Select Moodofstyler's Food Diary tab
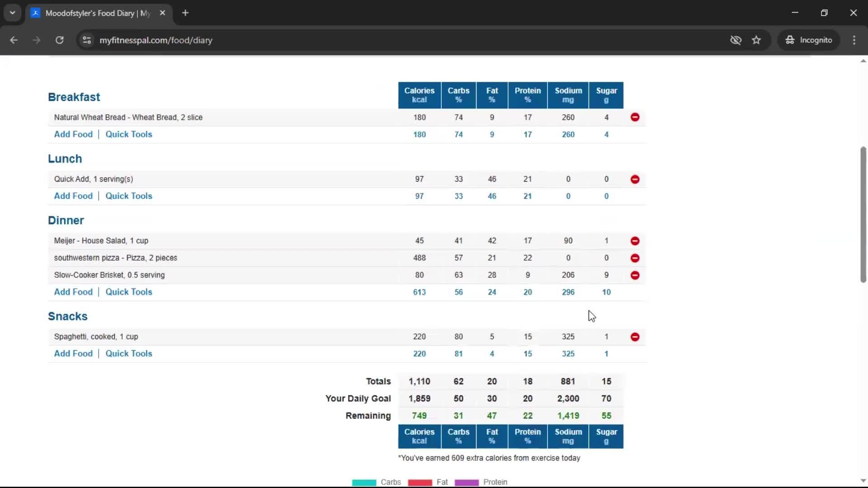Viewport: 868px width, 488px height. (97, 13)
